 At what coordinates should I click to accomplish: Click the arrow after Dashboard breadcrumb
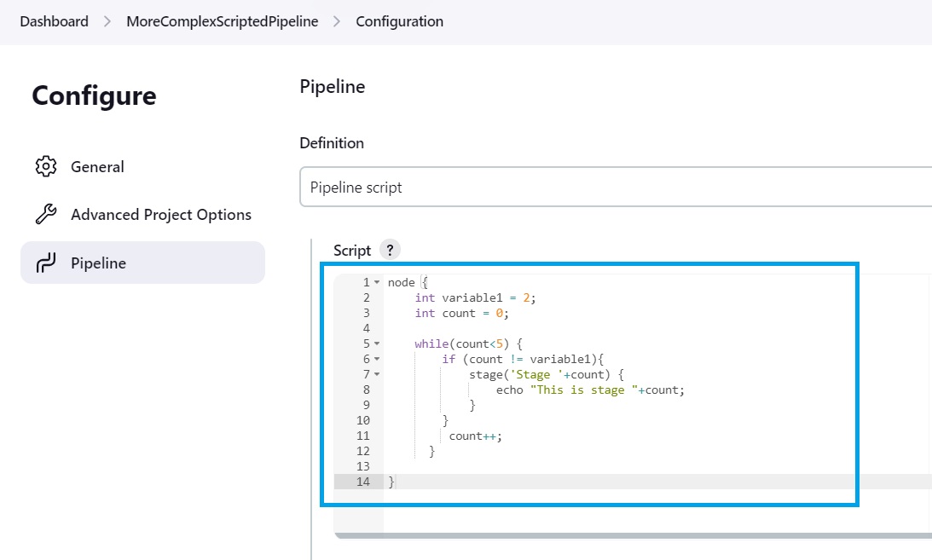click(x=107, y=21)
